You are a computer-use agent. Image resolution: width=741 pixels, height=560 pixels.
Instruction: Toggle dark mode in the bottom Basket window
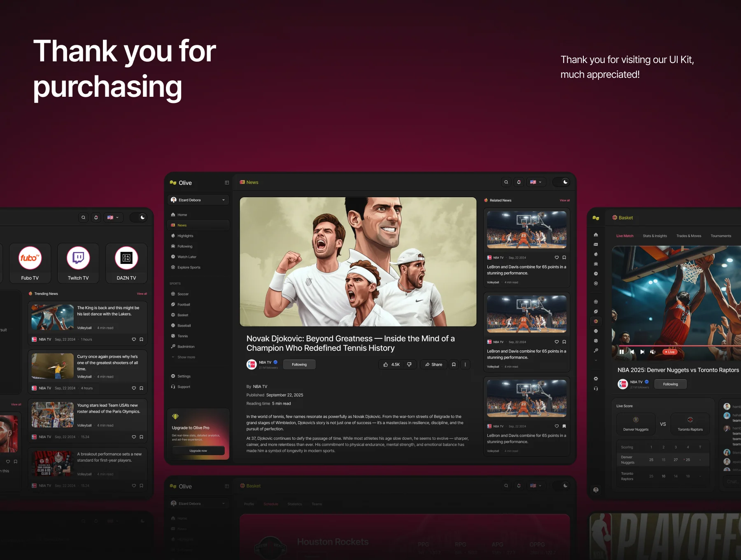561,486
